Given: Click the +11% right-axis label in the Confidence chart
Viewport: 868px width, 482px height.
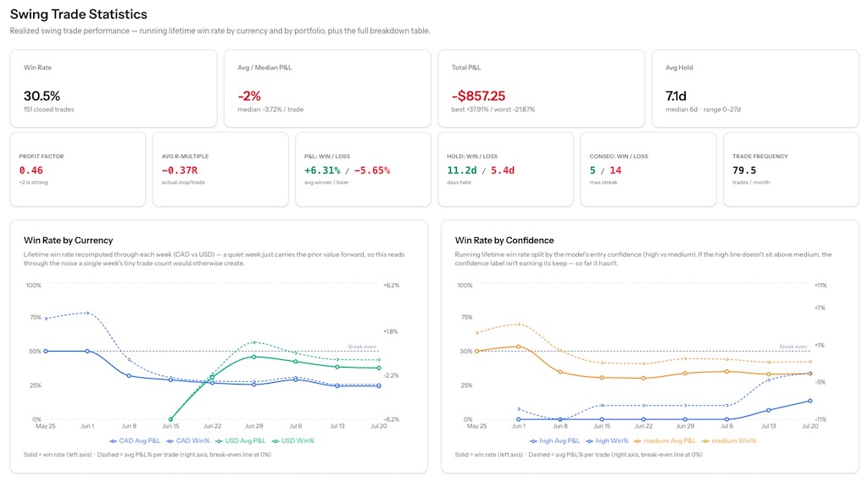Looking at the screenshot, I should 821,285.
